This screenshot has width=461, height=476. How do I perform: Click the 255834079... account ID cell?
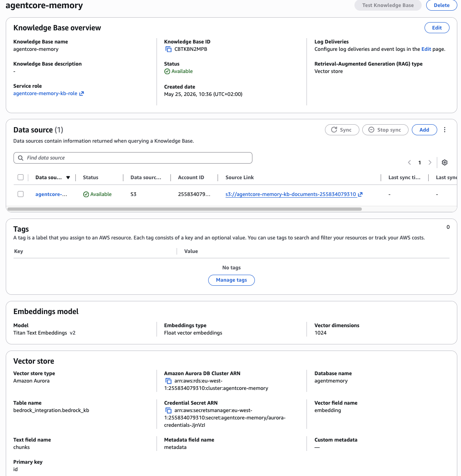(194, 194)
